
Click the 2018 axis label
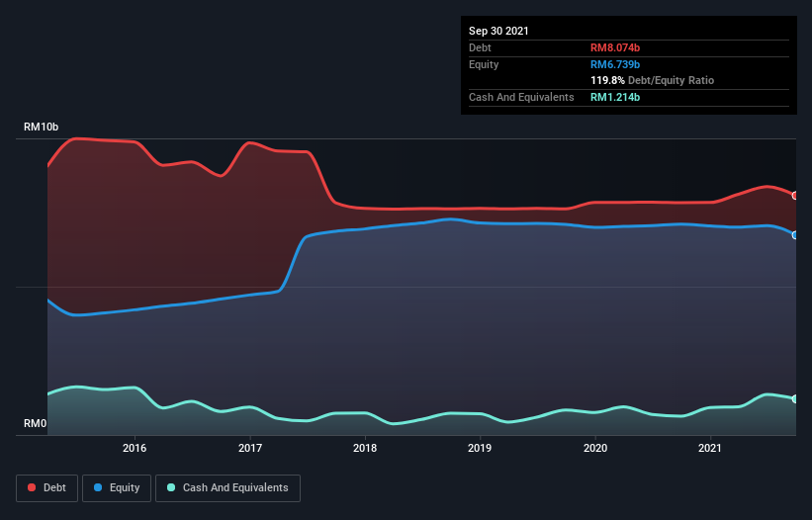[x=365, y=448]
